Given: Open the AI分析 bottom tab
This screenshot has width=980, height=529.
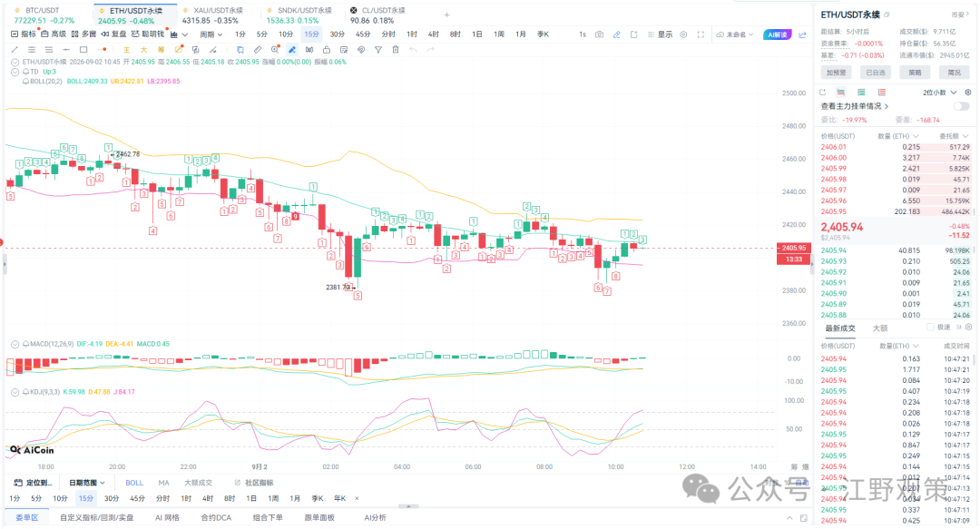Looking at the screenshot, I should [375, 518].
